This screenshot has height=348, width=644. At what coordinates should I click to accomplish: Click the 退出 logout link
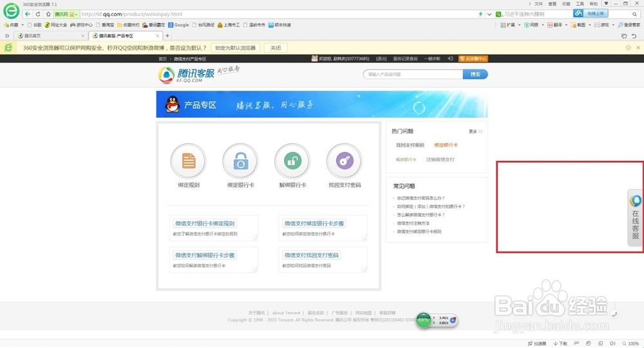coord(381,59)
